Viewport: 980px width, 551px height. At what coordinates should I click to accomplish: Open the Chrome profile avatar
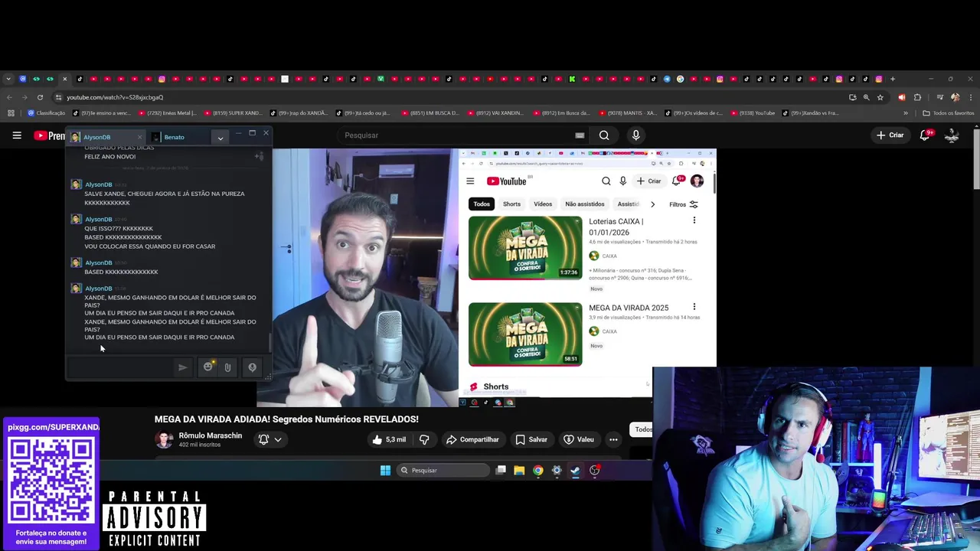click(x=955, y=97)
